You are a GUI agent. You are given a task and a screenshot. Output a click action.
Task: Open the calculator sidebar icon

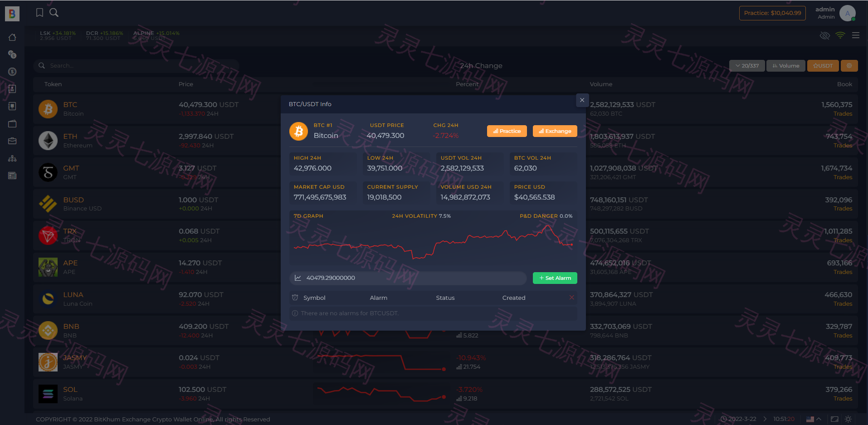pos(12,176)
